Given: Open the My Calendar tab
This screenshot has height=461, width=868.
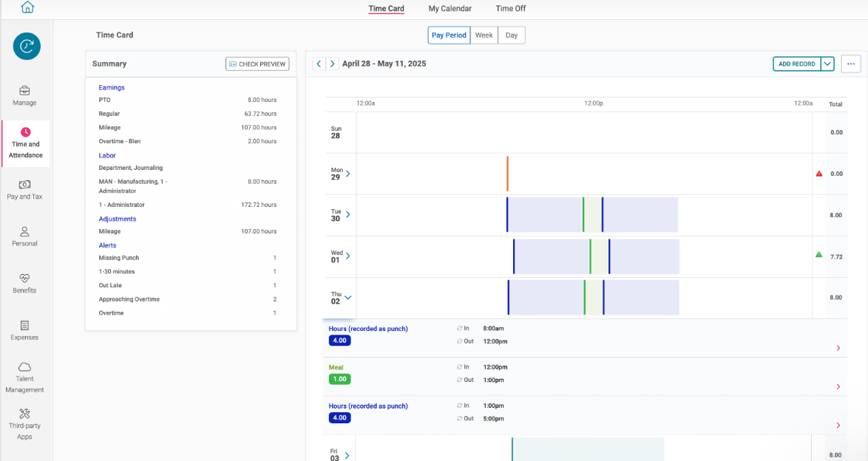Looking at the screenshot, I should 450,9.
